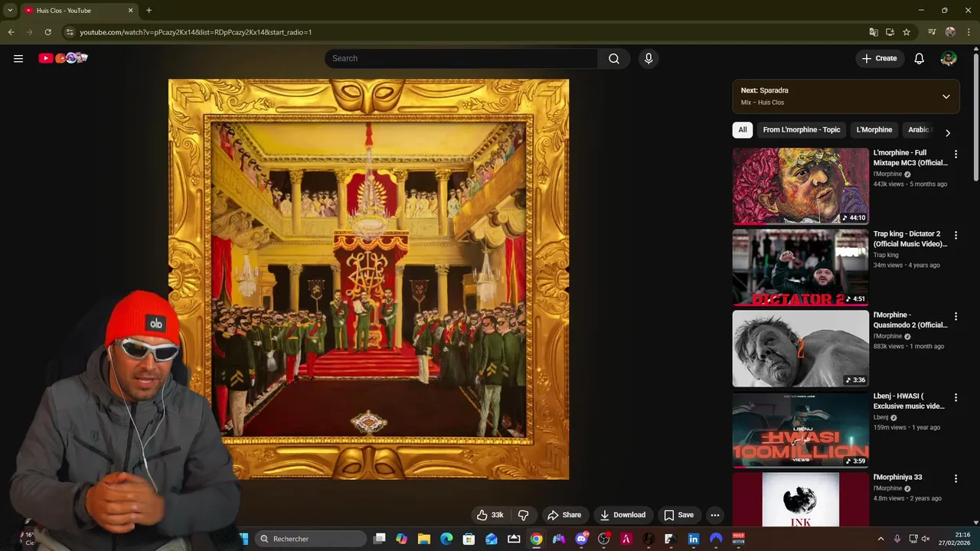This screenshot has height=551, width=980.
Task: Open L'morphine Full Mixtape MC3 thumbnail
Action: 801,186
